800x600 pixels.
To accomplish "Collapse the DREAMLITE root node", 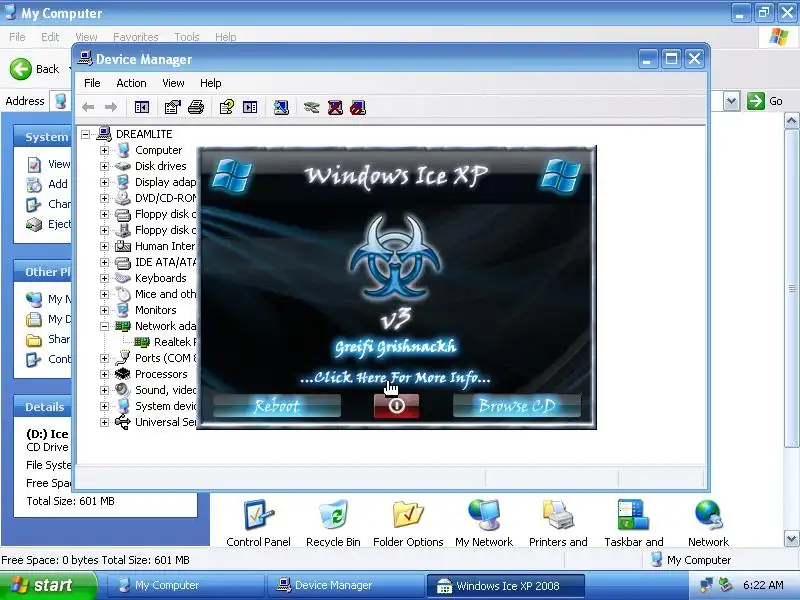I will tap(86, 134).
